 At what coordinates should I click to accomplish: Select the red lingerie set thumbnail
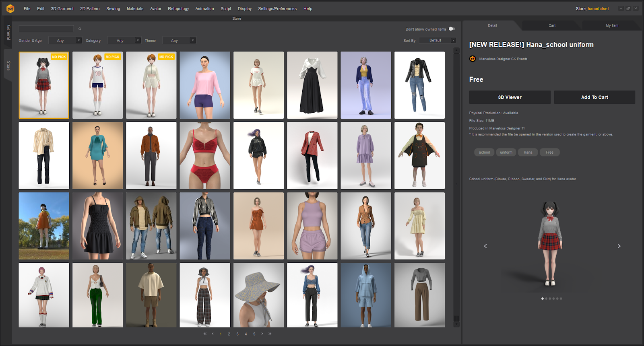point(205,156)
